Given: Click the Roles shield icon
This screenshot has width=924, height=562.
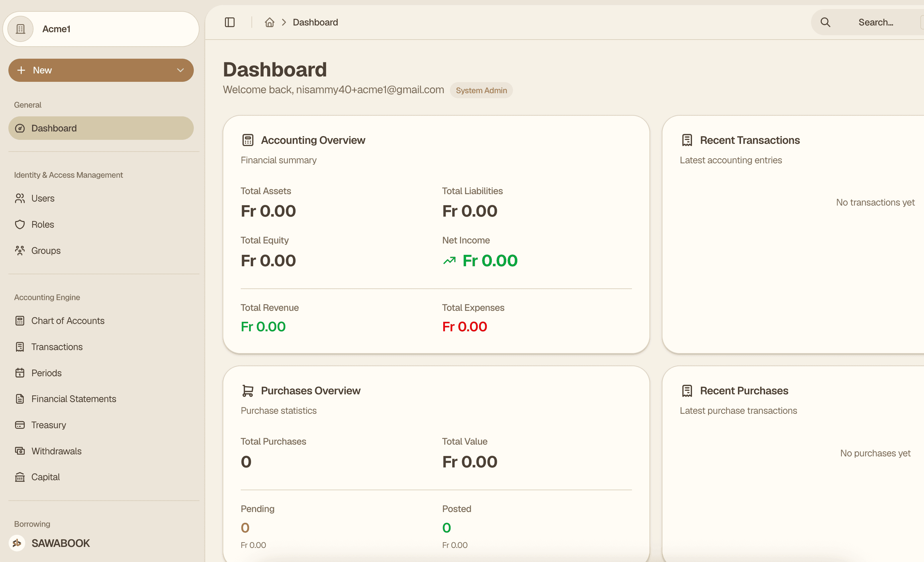Looking at the screenshot, I should 20,224.
